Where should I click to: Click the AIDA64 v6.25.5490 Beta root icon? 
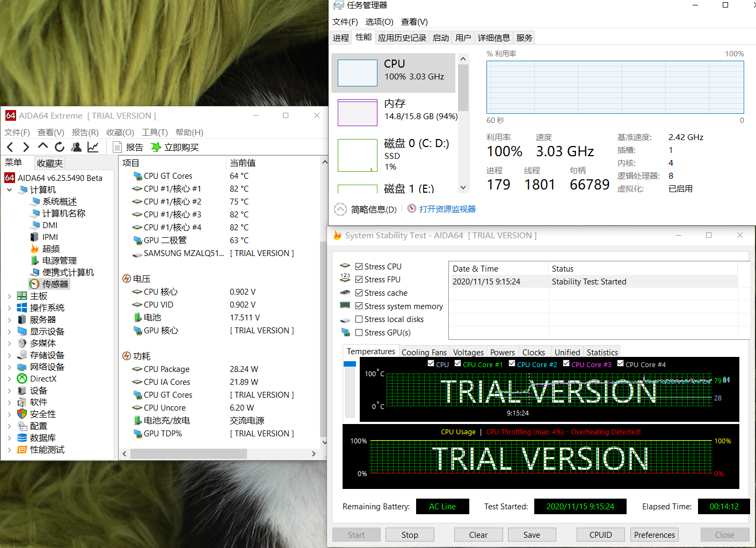click(10, 178)
